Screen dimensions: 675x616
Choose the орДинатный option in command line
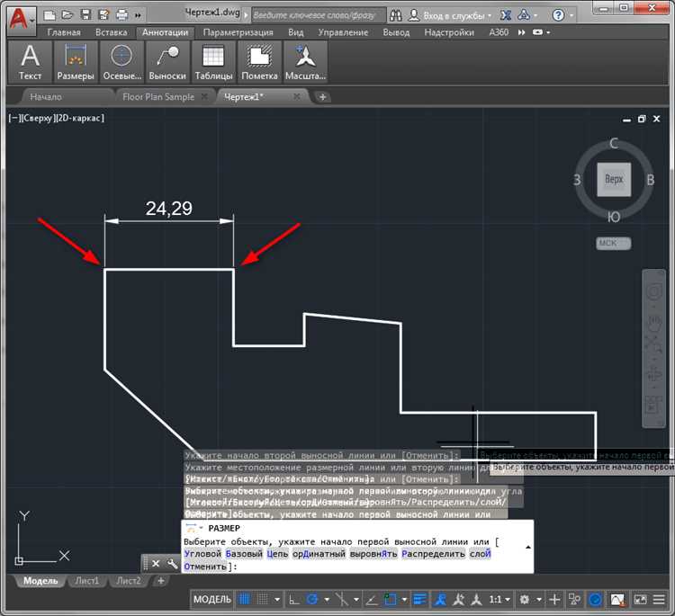319,554
